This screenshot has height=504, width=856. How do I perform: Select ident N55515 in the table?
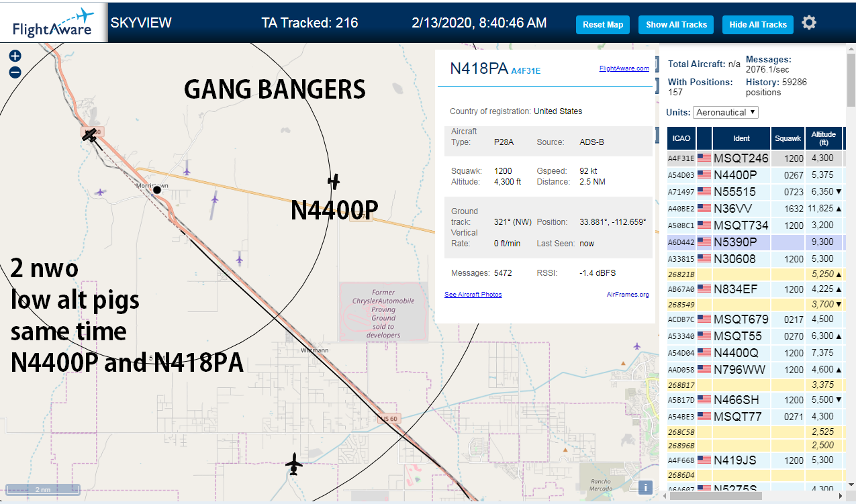[735, 192]
